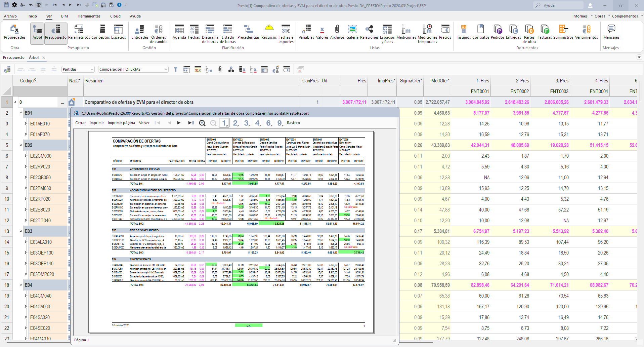644x347 pixels.
Task: Click Imprimir in the report viewer
Action: pos(97,123)
